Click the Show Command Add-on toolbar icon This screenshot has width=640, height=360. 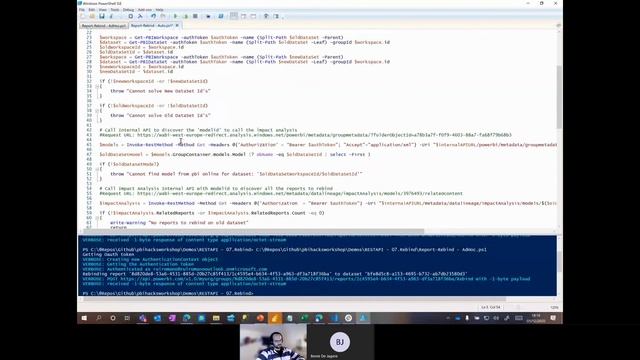[x=276, y=16]
